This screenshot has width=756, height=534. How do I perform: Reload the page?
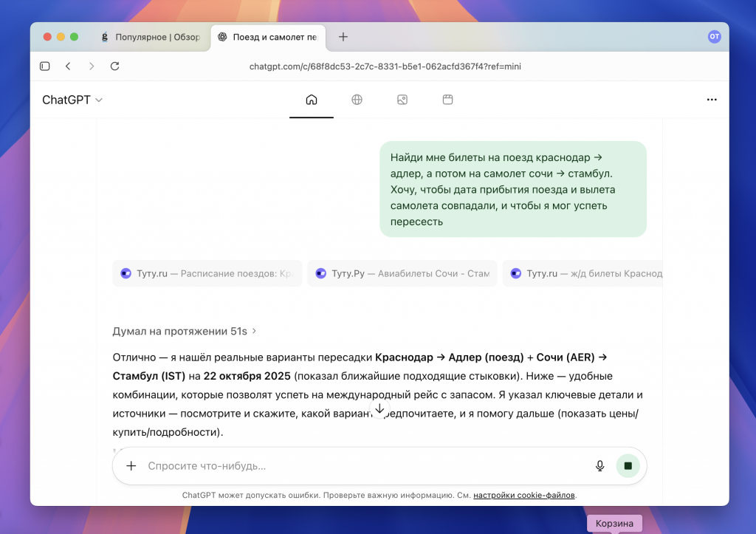pos(114,66)
